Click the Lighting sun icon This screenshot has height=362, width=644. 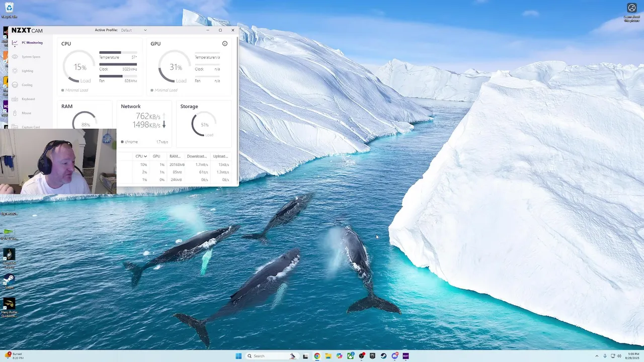tap(15, 71)
